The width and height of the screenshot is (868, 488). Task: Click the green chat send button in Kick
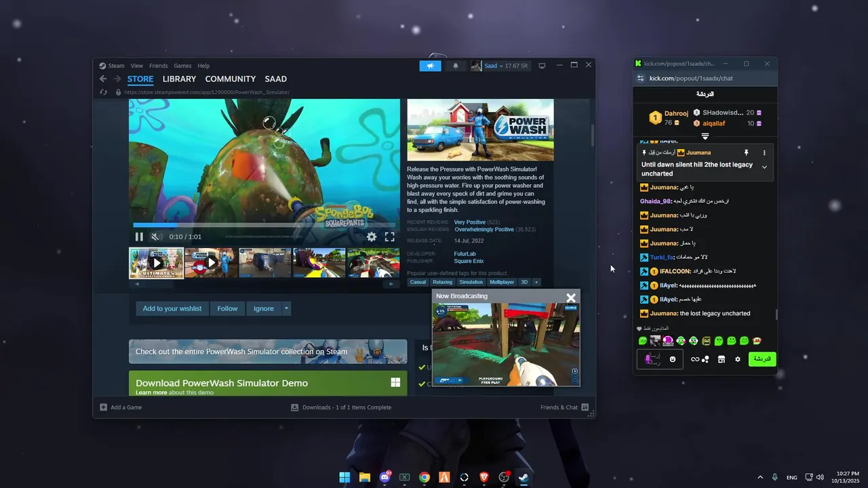(762, 359)
